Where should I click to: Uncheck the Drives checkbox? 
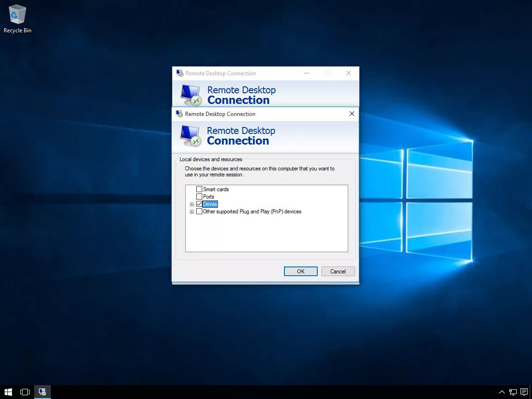(199, 204)
